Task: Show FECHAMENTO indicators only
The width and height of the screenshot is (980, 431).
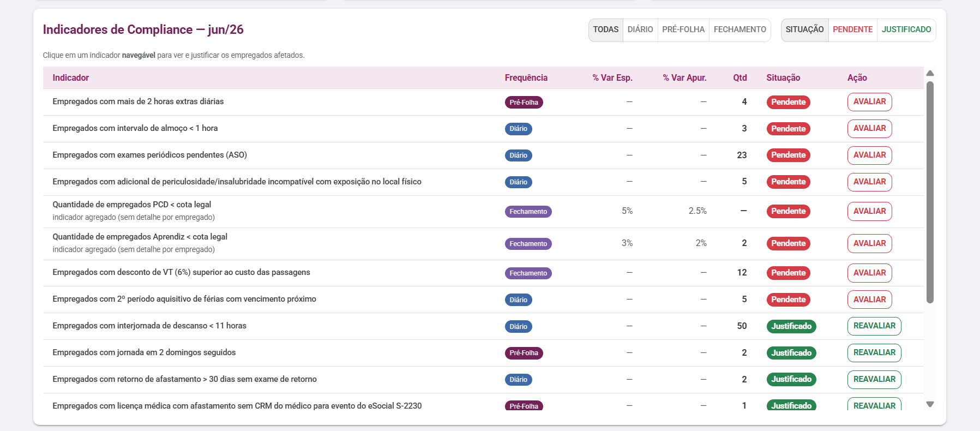Action: [740, 30]
